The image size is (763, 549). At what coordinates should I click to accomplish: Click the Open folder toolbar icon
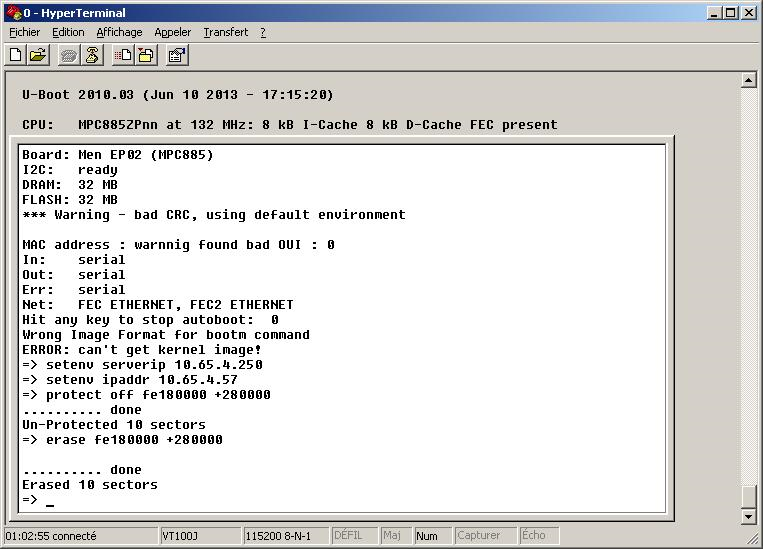tap(38, 55)
